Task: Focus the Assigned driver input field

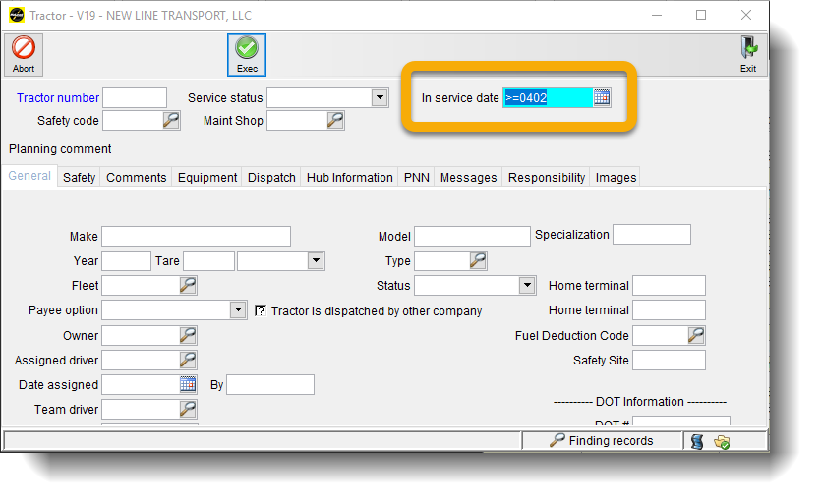Action: pos(141,360)
